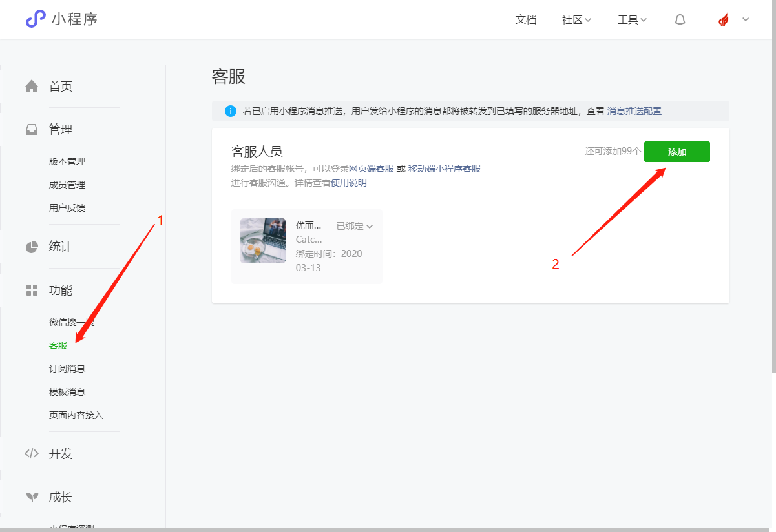776x532 pixels.
Task: Click the 统计 pie chart icon
Action: 32,247
